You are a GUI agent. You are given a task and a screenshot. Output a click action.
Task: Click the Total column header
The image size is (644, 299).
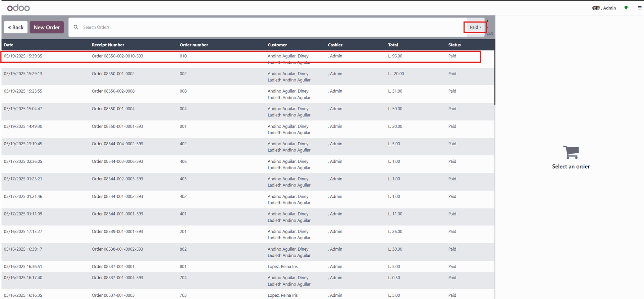coord(393,45)
